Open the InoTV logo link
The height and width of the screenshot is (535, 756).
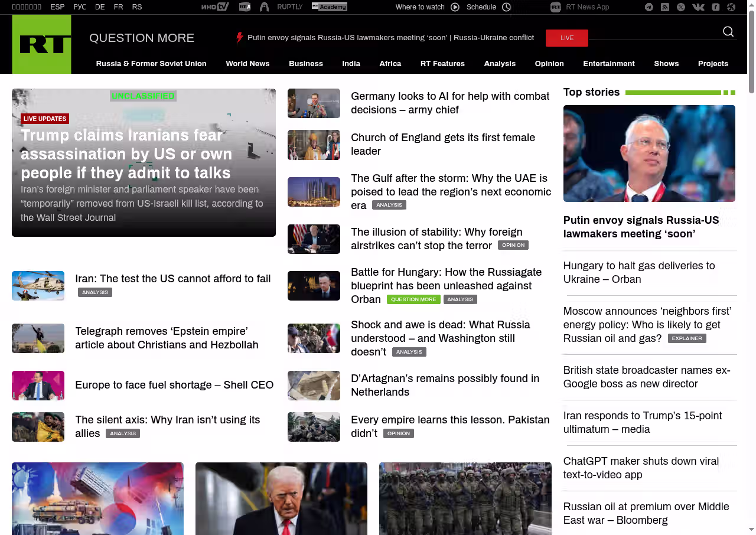tap(214, 7)
